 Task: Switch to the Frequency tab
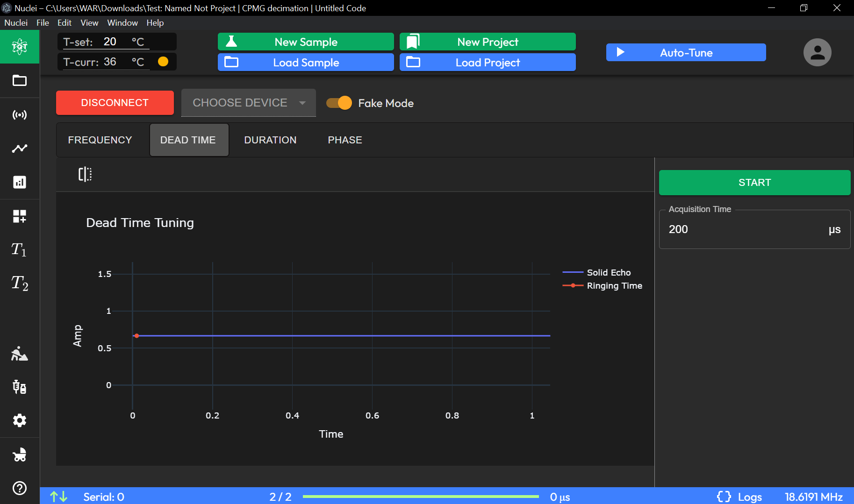pos(100,140)
